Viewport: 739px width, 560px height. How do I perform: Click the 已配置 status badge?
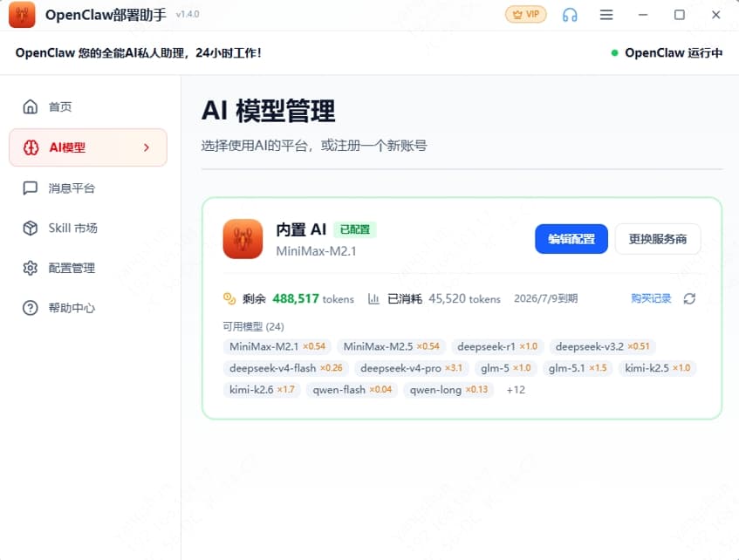tap(355, 229)
